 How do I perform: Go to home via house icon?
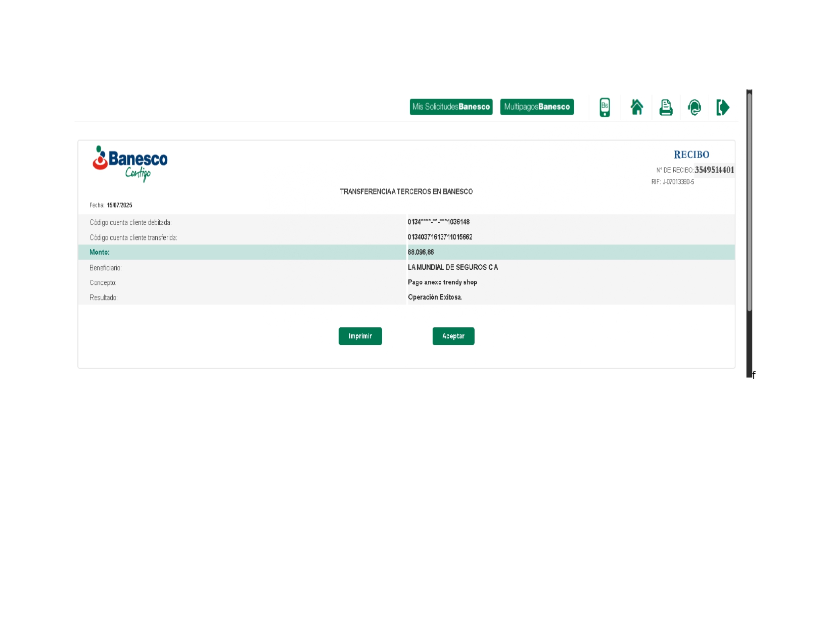coord(636,107)
